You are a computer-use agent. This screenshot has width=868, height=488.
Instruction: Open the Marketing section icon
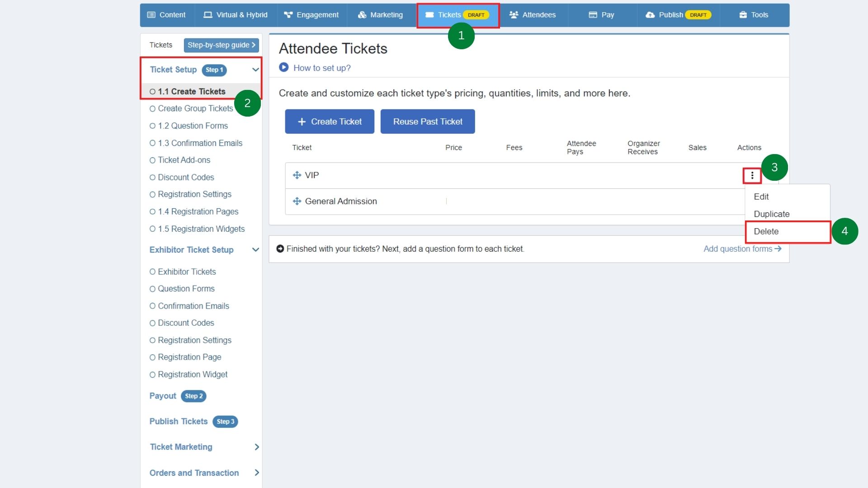(x=362, y=15)
